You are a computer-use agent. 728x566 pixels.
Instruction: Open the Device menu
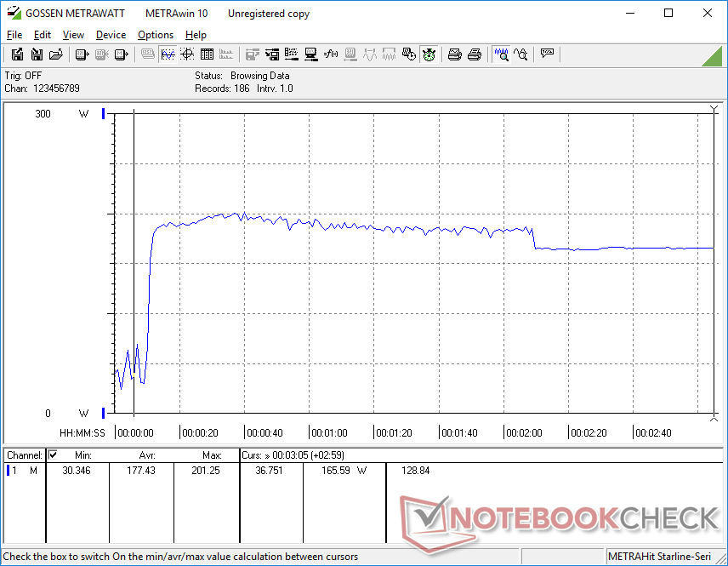[111, 35]
